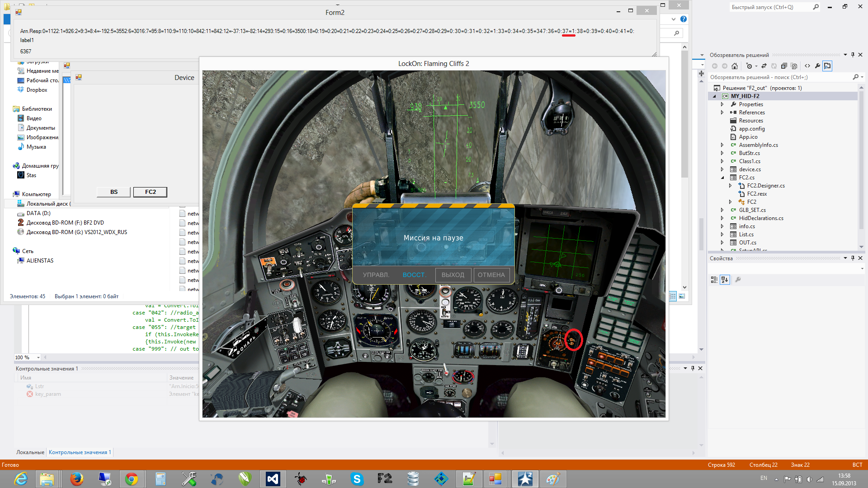868x488 pixels.
Task: Switch to Visual Studio taskbar icon
Action: [x=273, y=479]
